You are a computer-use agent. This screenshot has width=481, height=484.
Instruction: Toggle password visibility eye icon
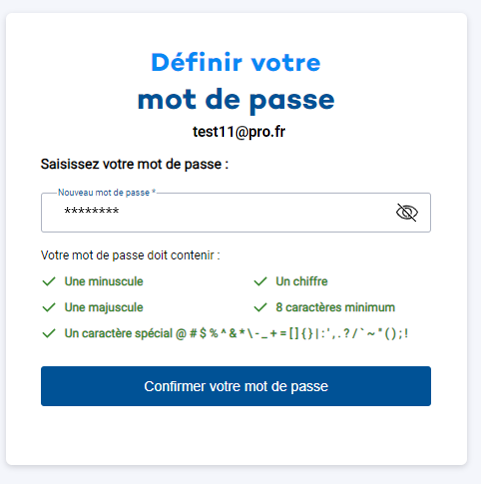point(407,212)
